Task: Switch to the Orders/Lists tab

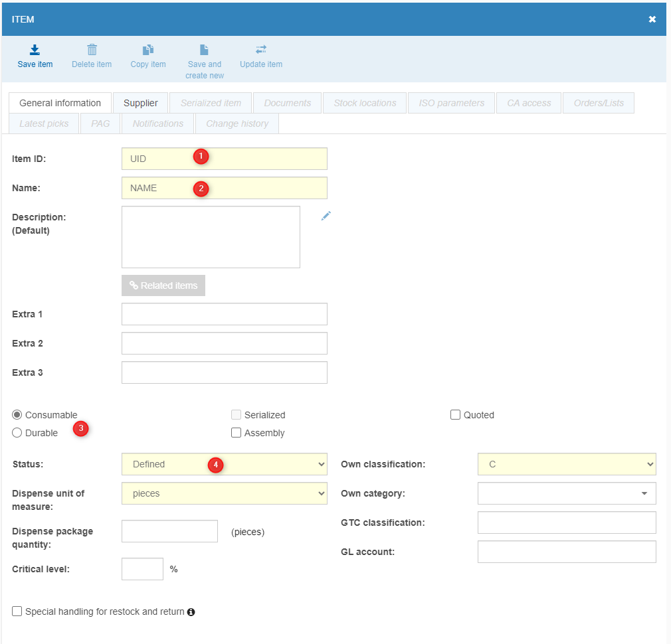Action: tap(599, 103)
